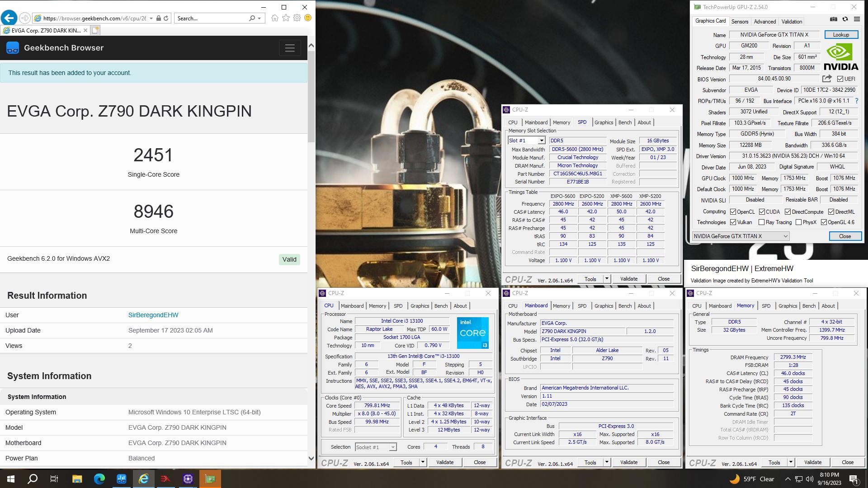
Task: Click the Intel Core i3 badge in CPU-Z
Action: (473, 333)
